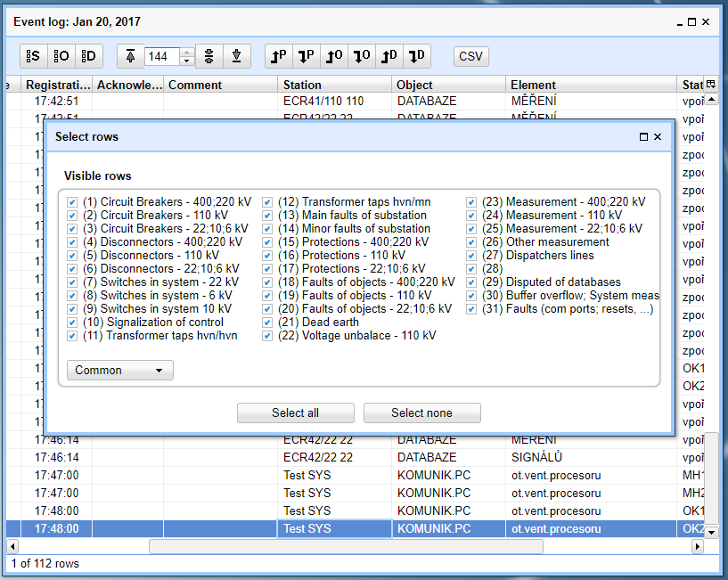The width and height of the screenshot is (728, 580).
Task: Click the center rows toolbar icon
Action: (x=209, y=56)
